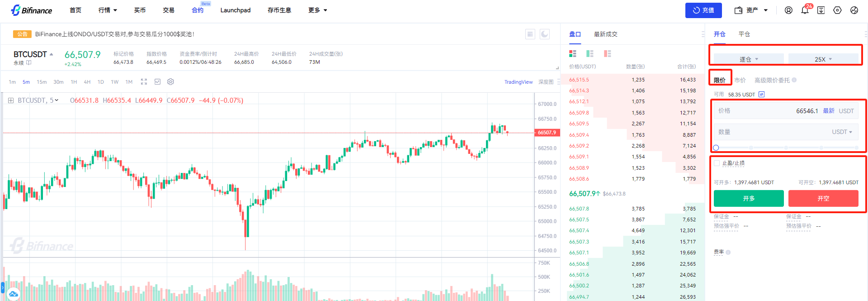Image resolution: width=868 pixels, height=301 pixels.
Task: Switch chart view to 深度图
Action: [x=546, y=82]
